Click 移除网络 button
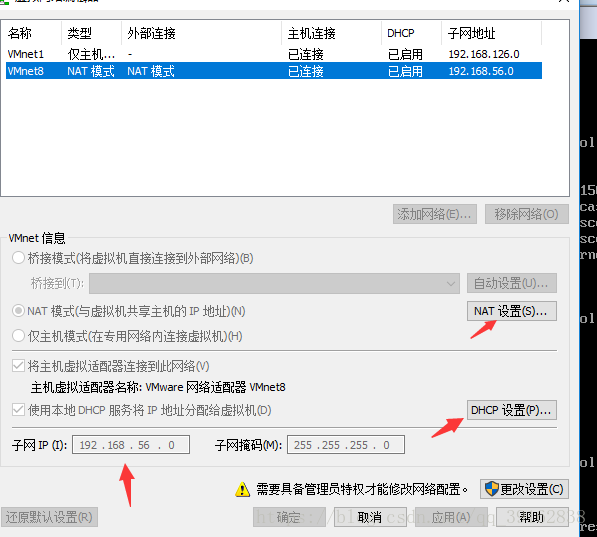Screen dimensions: 597x537 pyautogui.click(x=527, y=214)
